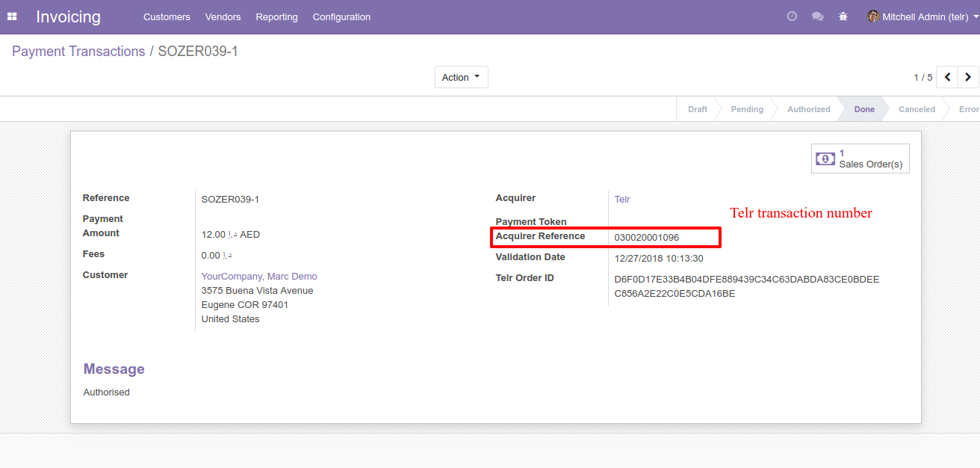This screenshot has height=468, width=980.
Task: Click reference value SOZER039-1
Action: point(230,200)
